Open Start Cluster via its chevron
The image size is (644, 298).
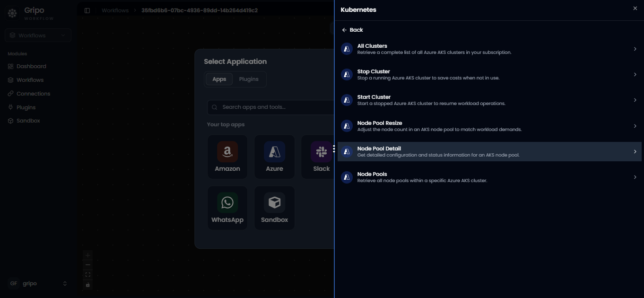pos(635,100)
